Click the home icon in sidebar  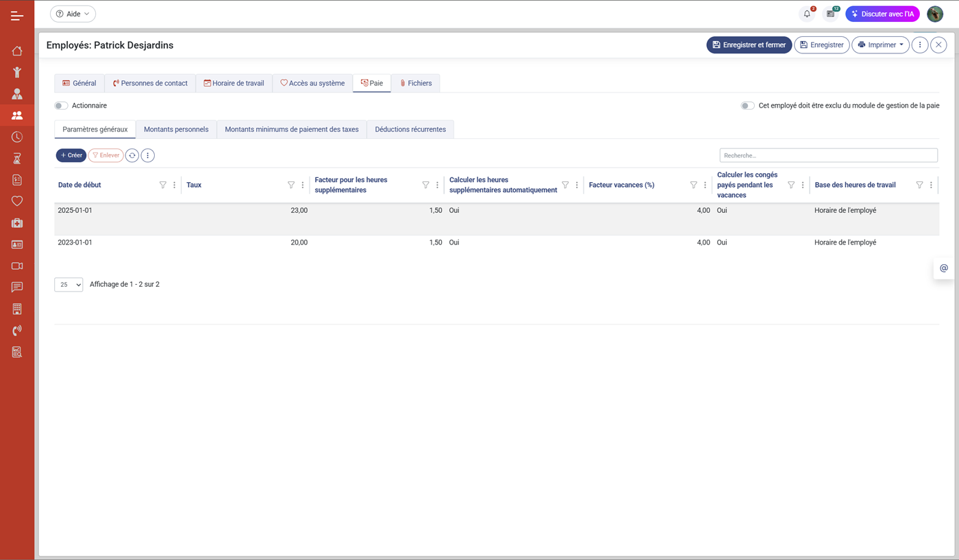pos(17,51)
